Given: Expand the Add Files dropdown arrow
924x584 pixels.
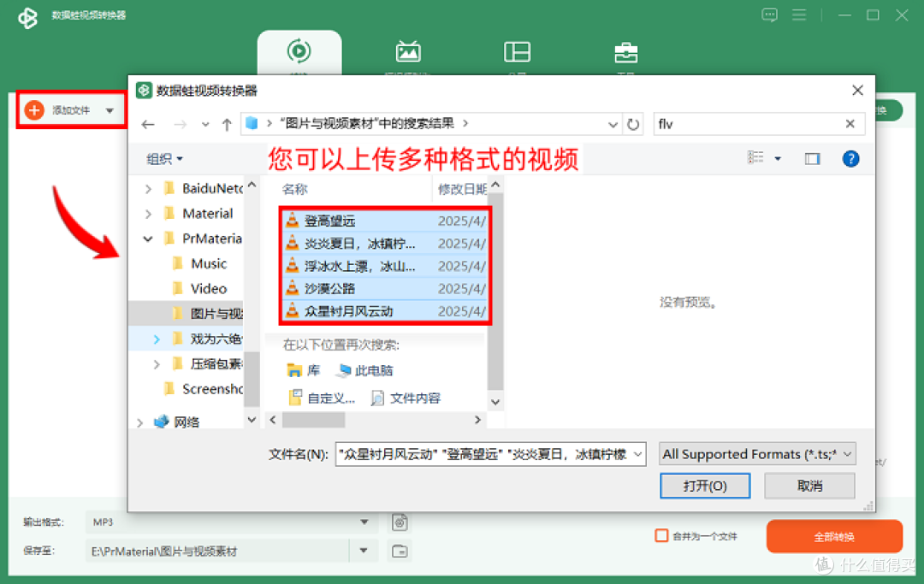Looking at the screenshot, I should tap(110, 110).
